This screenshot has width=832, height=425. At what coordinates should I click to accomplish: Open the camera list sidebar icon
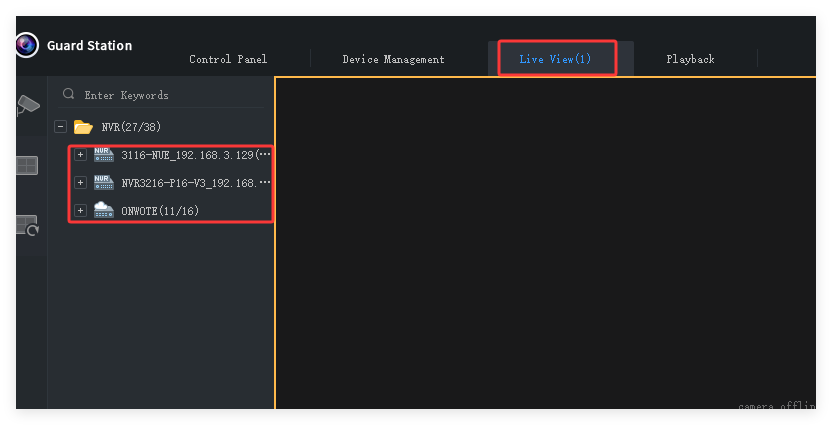click(x=28, y=104)
